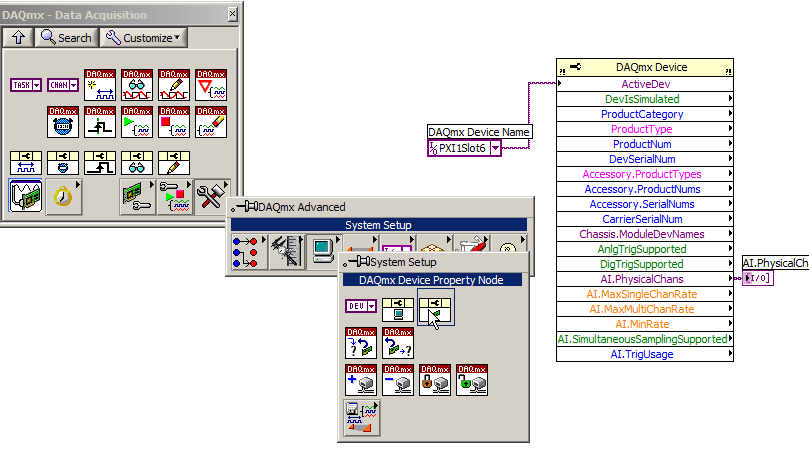The image size is (809, 466).
Task: Select the DAQmx VI with question mark on right
Action: 398,343
